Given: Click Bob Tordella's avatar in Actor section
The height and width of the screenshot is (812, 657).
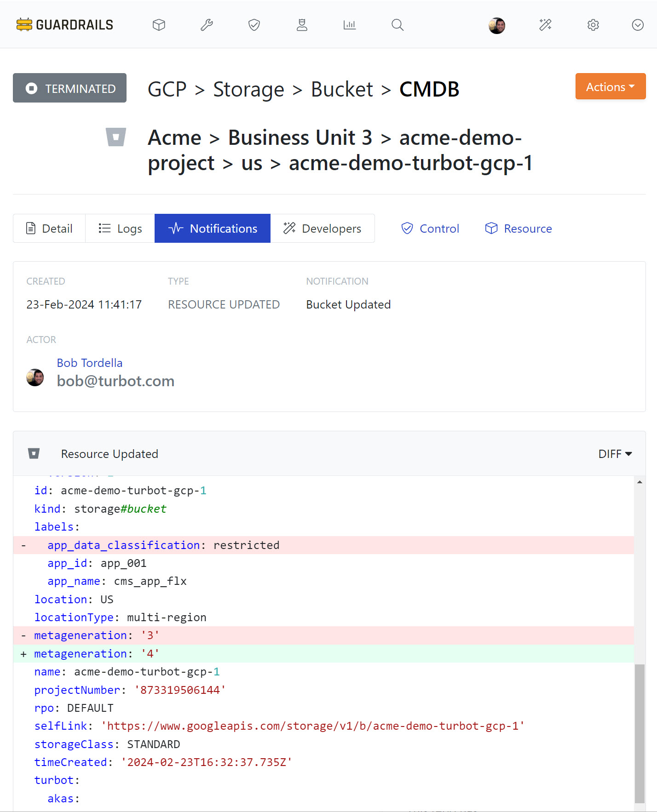Looking at the screenshot, I should point(35,377).
